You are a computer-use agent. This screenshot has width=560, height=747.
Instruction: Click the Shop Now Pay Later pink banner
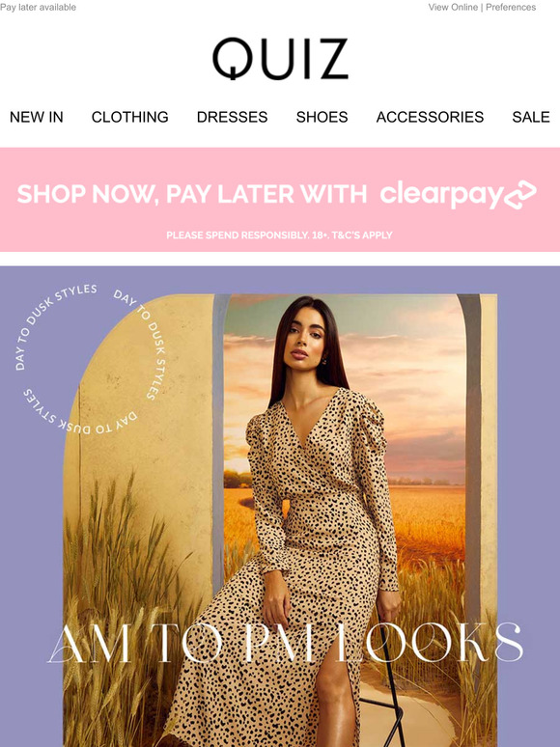point(280,199)
